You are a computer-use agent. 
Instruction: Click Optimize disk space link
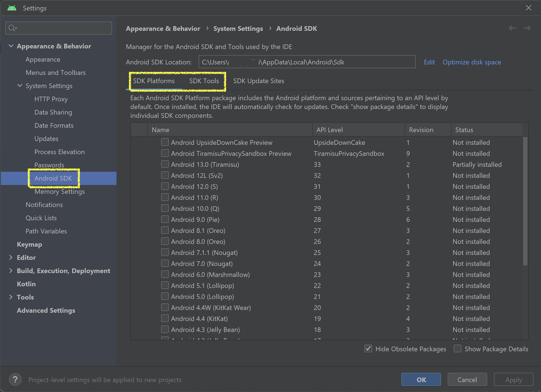[x=472, y=62]
